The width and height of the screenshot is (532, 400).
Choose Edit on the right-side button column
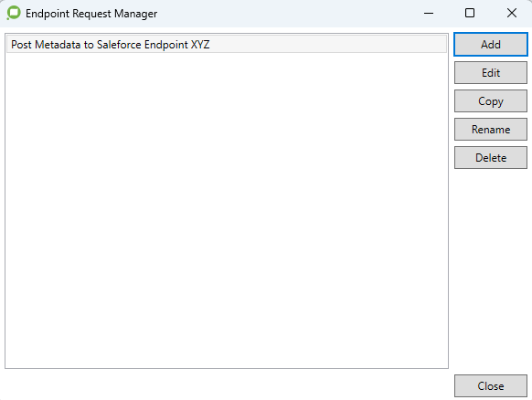[x=491, y=72]
